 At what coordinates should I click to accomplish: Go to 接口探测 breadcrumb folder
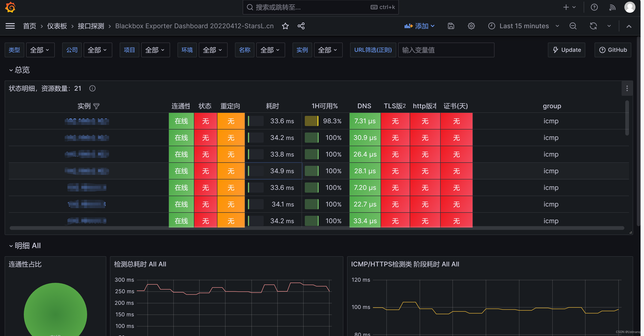pyautogui.click(x=91, y=26)
